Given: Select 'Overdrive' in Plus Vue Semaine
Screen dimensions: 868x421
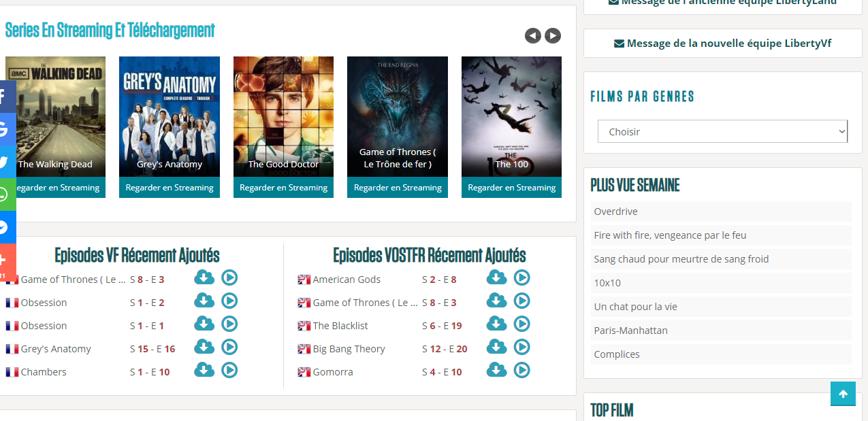Looking at the screenshot, I should (x=721, y=212).
